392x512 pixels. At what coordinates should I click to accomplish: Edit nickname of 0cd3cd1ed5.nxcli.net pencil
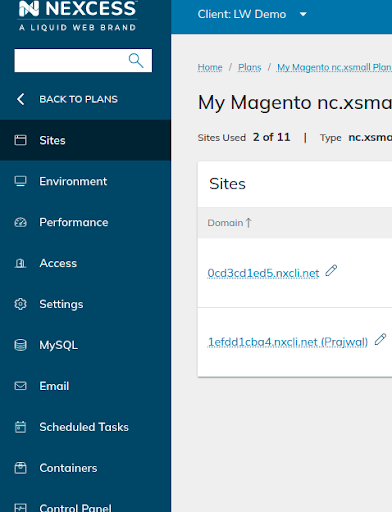click(x=331, y=270)
